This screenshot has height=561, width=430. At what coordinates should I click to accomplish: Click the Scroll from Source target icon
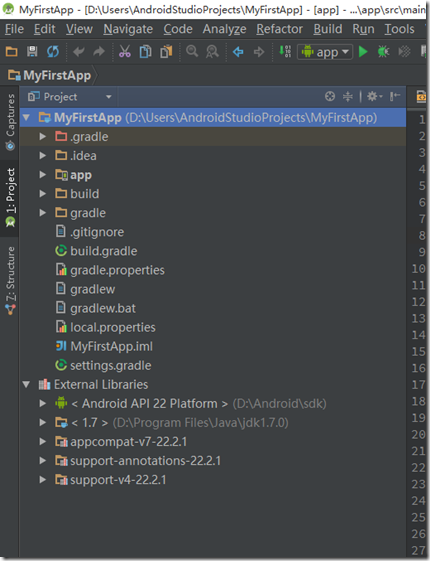click(329, 96)
